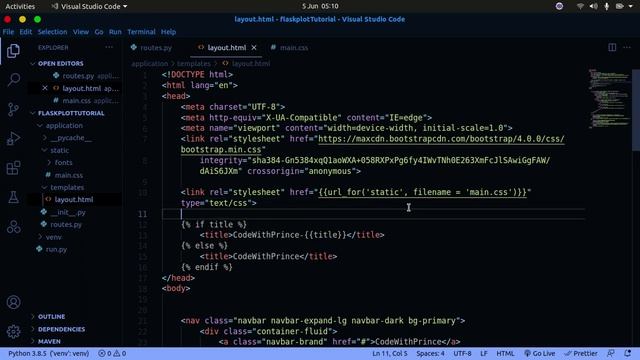Screen dimensions: 640x360
Task: Select routes.py in Open Editors
Action: [x=78, y=76]
